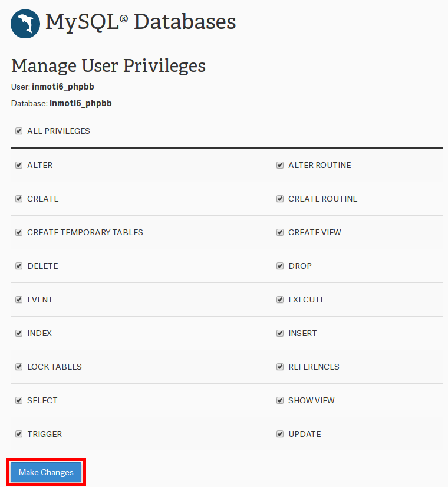The image size is (448, 487).
Task: Disable the LOCK TABLES checkbox
Action: [x=19, y=367]
